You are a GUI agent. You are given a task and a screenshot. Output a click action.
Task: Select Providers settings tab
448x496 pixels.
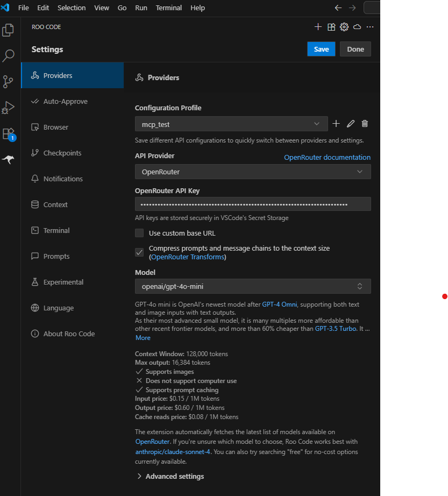(73, 75)
